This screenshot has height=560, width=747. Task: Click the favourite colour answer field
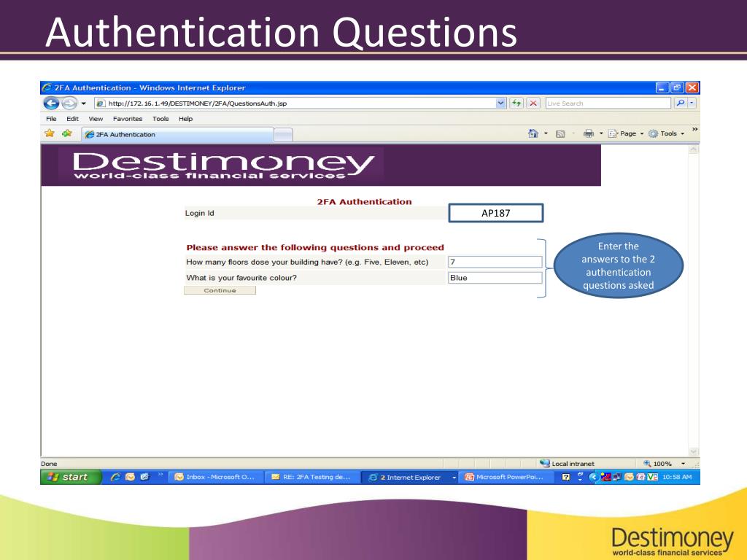pyautogui.click(x=495, y=278)
